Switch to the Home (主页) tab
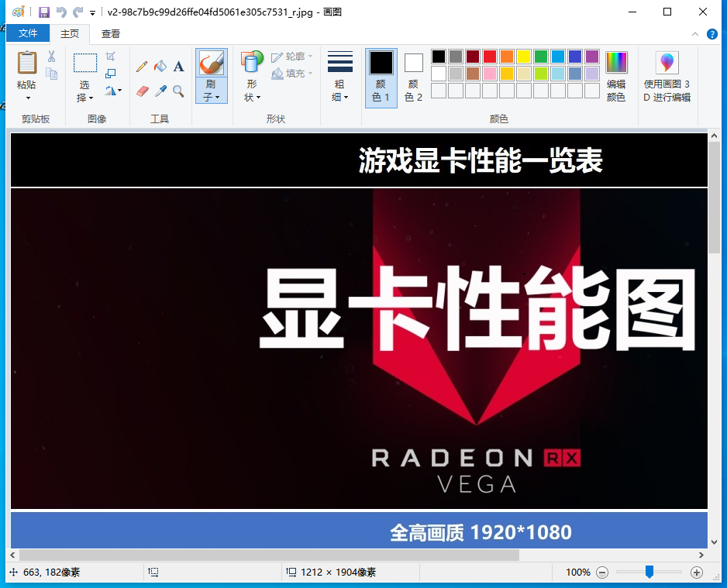 point(70,34)
